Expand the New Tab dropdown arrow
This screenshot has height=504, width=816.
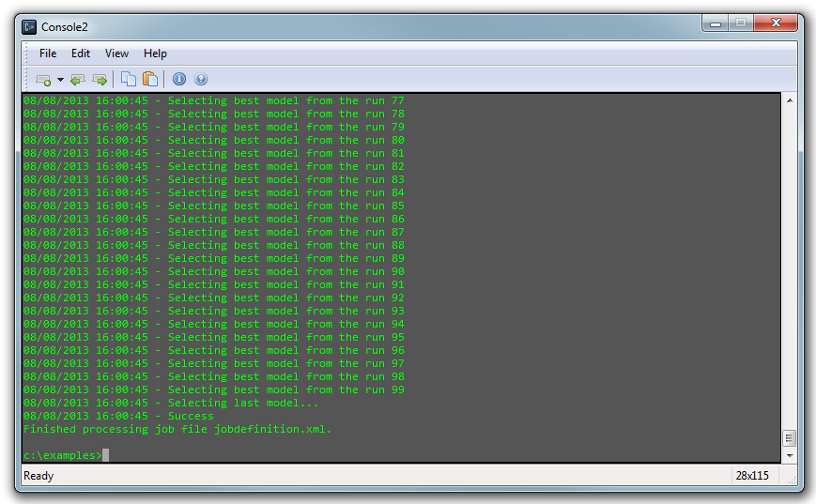60,80
